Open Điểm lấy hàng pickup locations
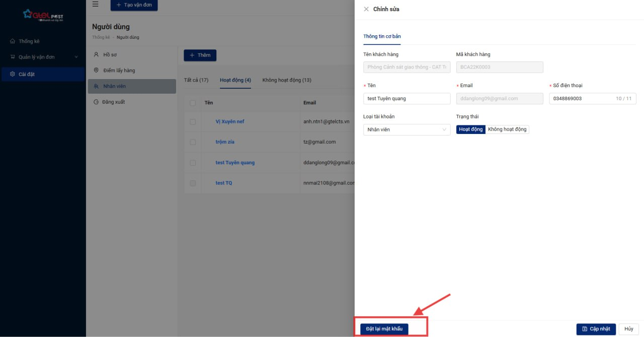The height and width of the screenshot is (337, 644). coord(119,71)
